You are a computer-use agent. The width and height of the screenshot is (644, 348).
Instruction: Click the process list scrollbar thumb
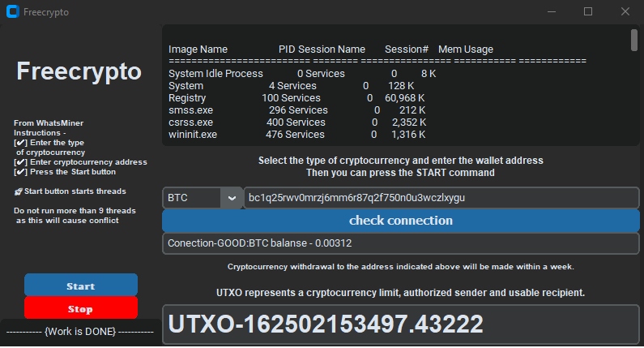click(634, 41)
